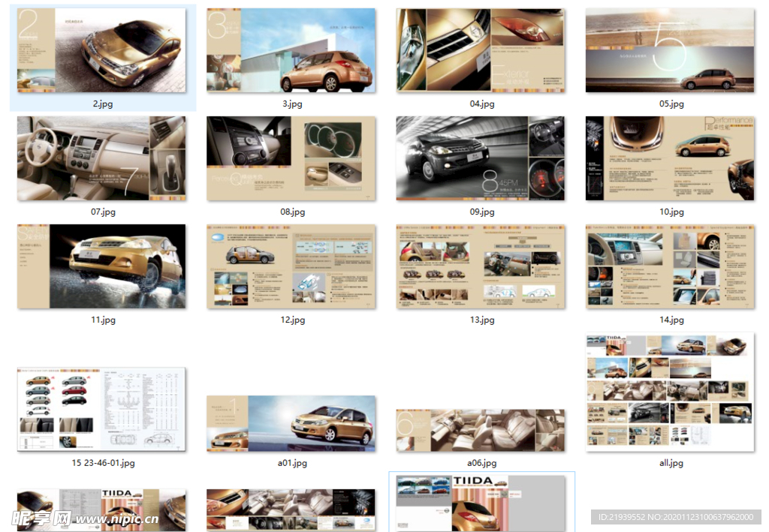
Task: Click the 'all.jpg' file name text
Action: (671, 464)
